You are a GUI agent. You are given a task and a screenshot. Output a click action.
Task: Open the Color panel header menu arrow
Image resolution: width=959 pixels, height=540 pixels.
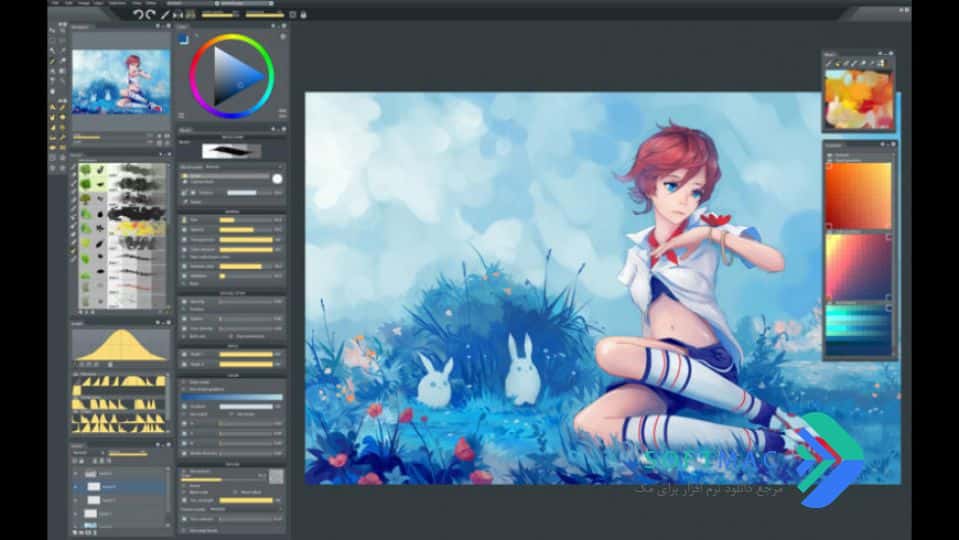pyautogui.click(x=273, y=26)
